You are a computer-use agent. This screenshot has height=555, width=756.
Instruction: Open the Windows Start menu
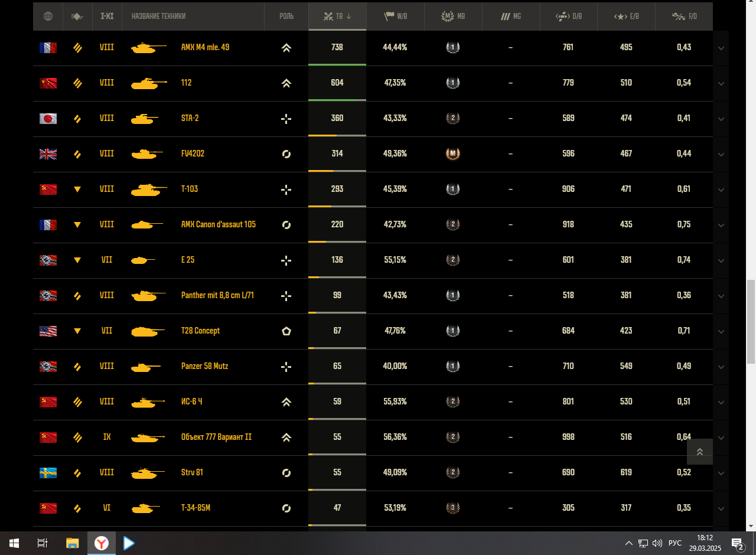tap(14, 543)
